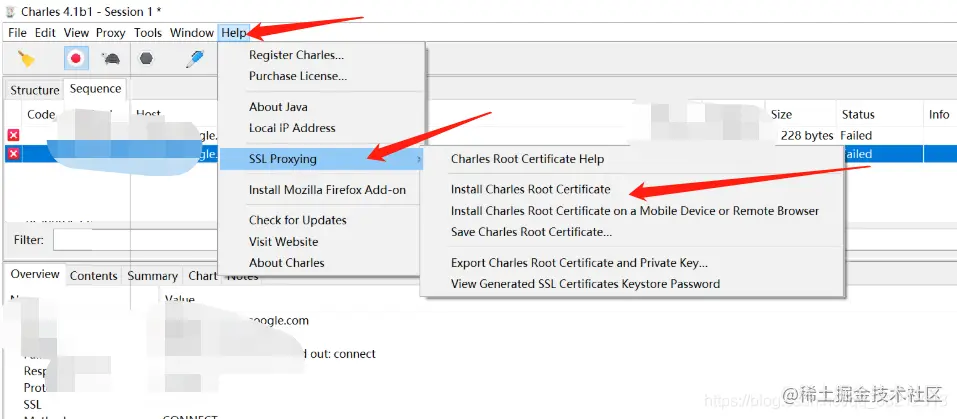
Task: Click red X icon in highlighted row
Action: (13, 154)
